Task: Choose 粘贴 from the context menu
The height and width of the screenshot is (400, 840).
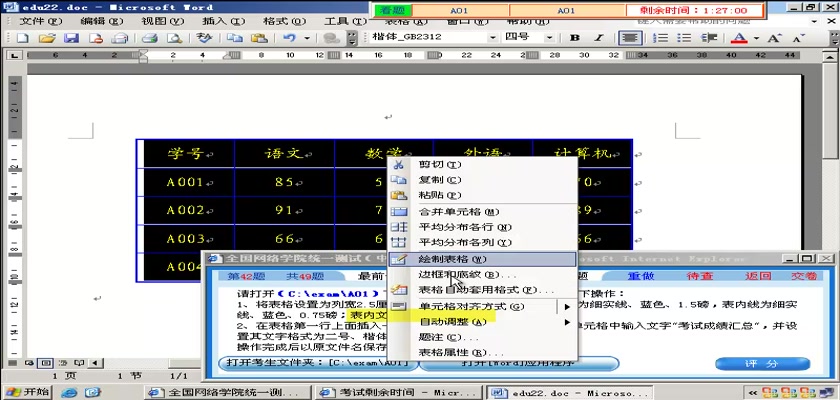Action: (x=482, y=195)
